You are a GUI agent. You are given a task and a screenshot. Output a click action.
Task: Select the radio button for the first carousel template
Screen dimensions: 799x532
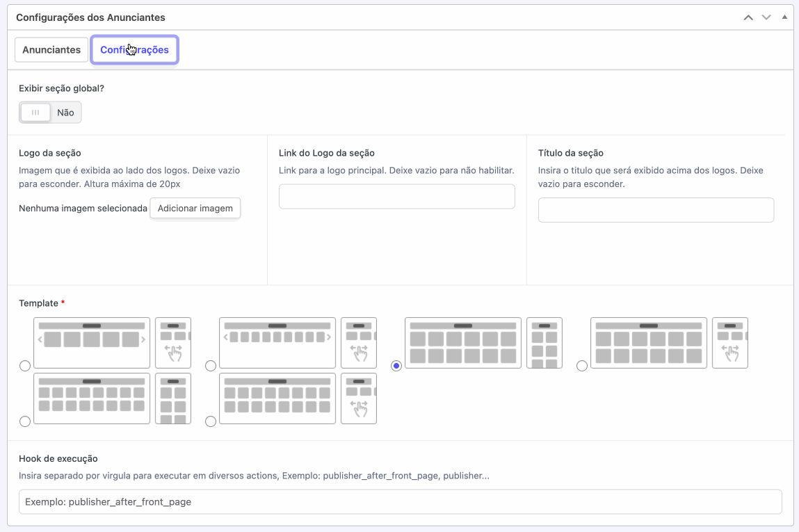coord(25,366)
